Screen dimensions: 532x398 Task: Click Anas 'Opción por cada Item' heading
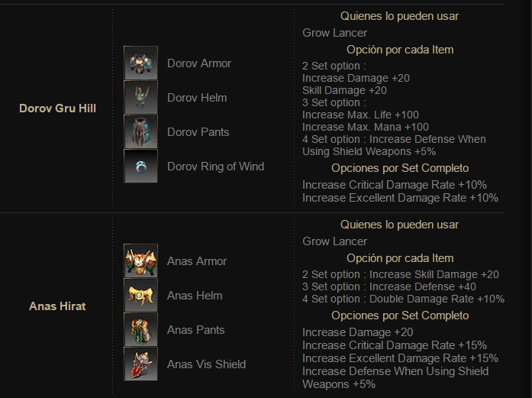[x=400, y=258]
